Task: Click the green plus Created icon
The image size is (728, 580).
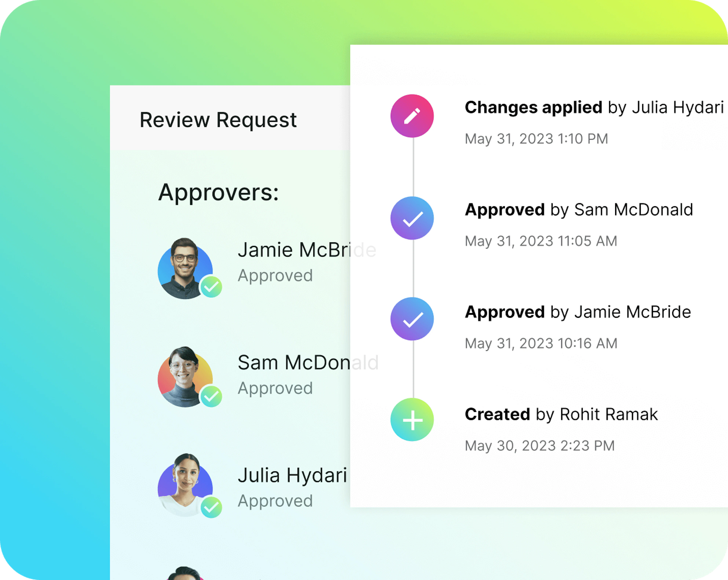Action: [x=412, y=419]
